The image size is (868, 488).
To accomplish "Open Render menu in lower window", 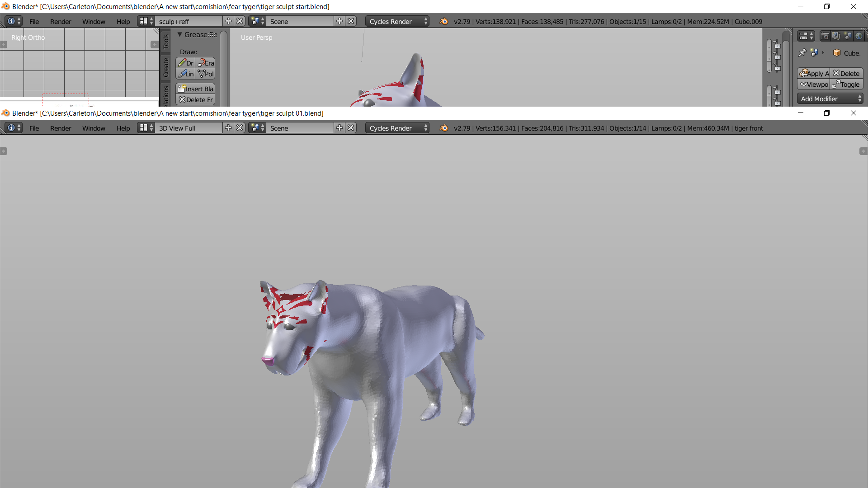I will (x=61, y=128).
